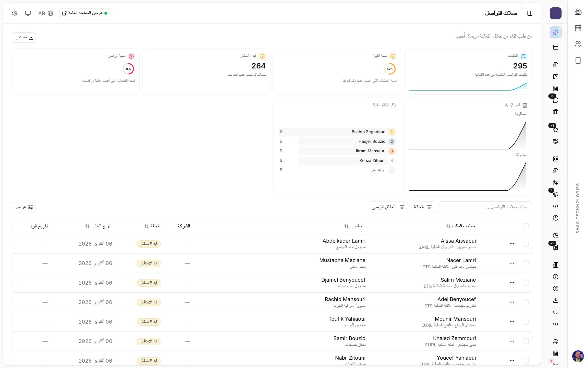
Task: Toggle the sidebar panel icon beside page title
Action: pyautogui.click(x=530, y=13)
